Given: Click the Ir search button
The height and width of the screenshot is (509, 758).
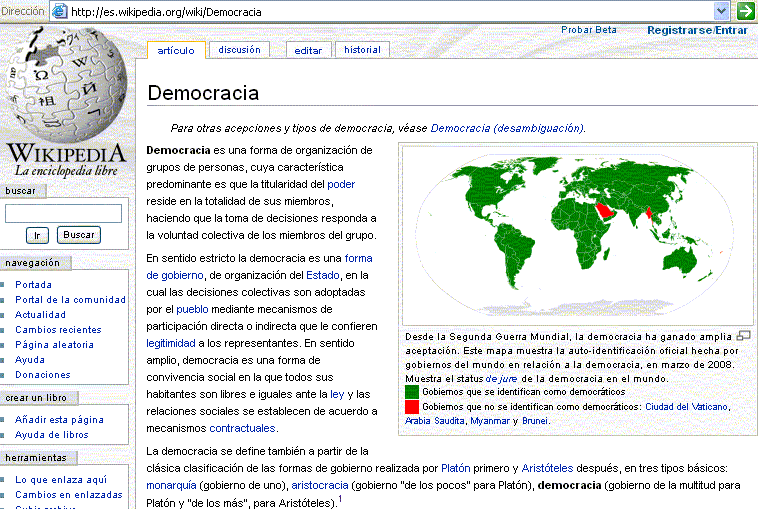Looking at the screenshot, I should [x=37, y=235].
